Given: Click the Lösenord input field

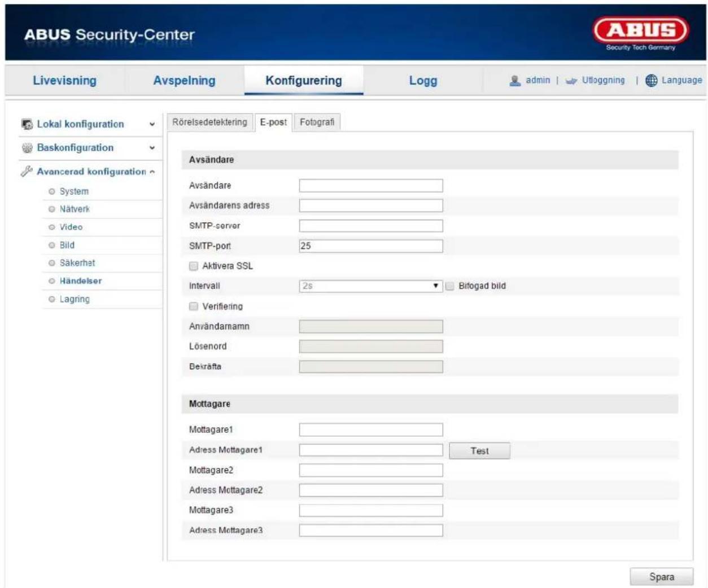Looking at the screenshot, I should point(371,346).
